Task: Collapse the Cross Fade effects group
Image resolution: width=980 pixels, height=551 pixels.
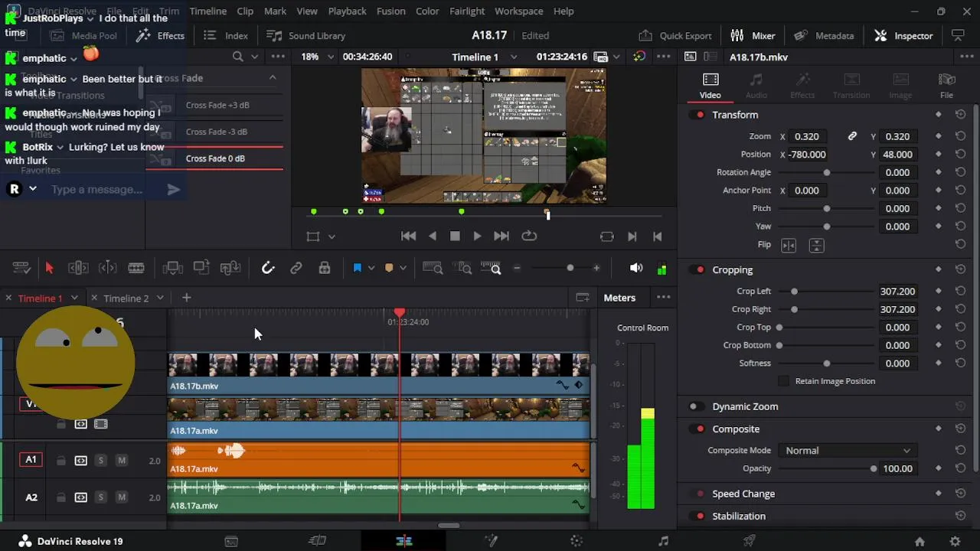Action: (272, 78)
